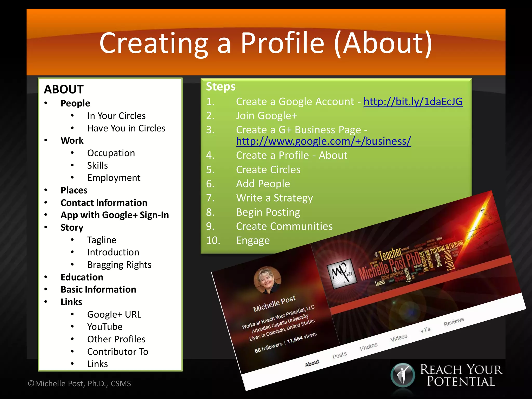Click step 8 'Begin Posting'
The image size is (532, 399).
click(x=268, y=212)
